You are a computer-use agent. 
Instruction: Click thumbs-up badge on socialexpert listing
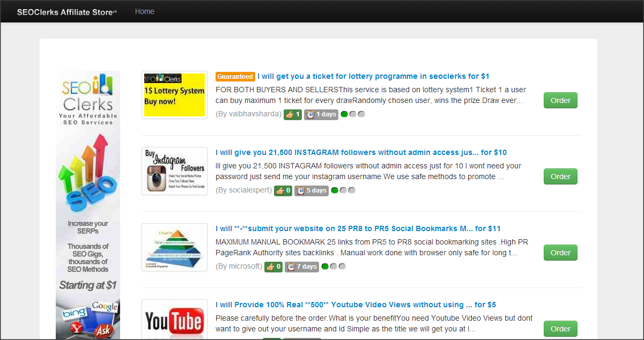[x=283, y=190]
